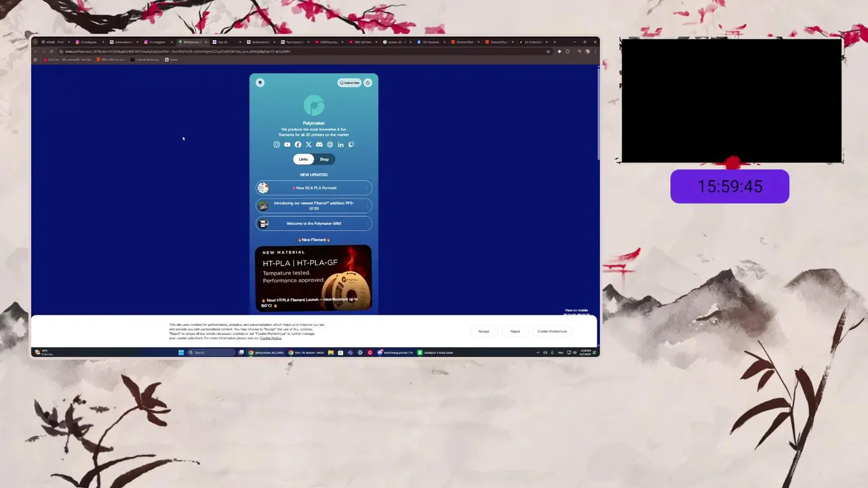Subscribe to Polymaker's Linktree
868x488 pixels.
(x=349, y=83)
